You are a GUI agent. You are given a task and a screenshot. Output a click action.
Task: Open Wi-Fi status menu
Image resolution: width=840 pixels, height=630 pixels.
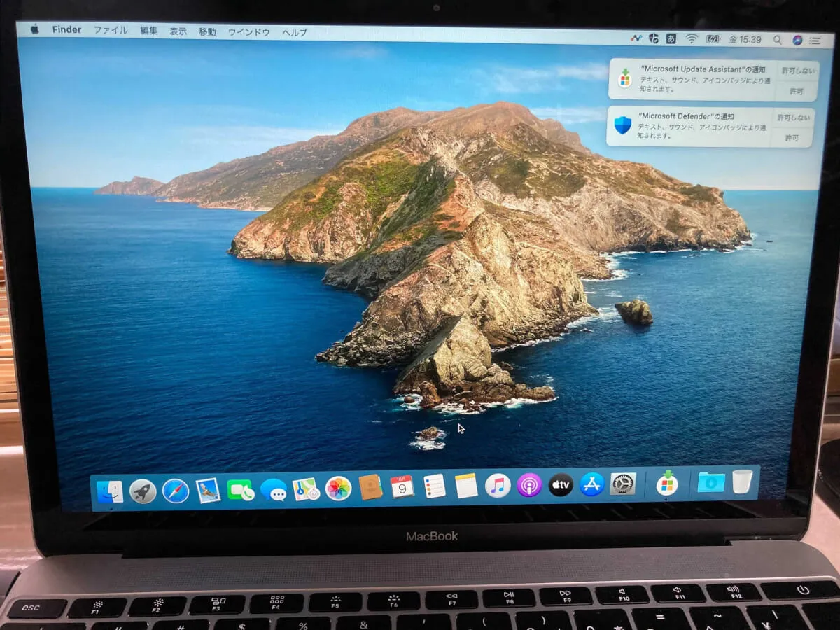pyautogui.click(x=692, y=38)
